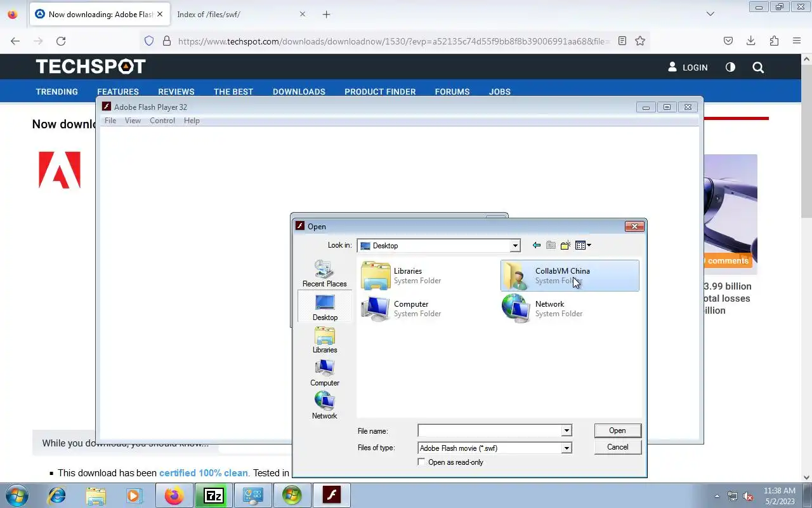Open JOBS in TechSpot nav

tap(500, 91)
